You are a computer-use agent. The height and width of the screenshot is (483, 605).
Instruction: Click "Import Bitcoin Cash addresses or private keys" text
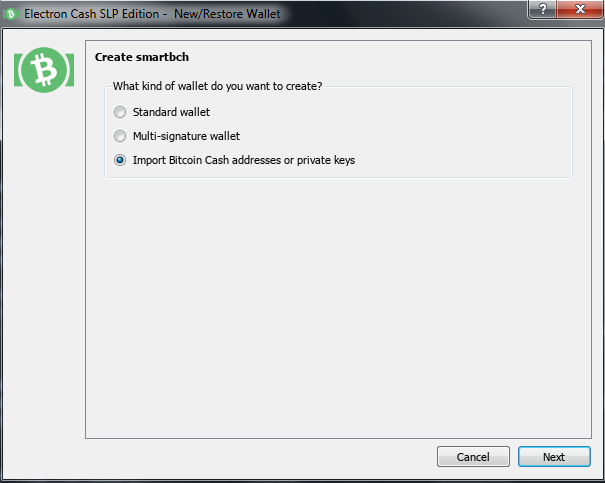(243, 160)
